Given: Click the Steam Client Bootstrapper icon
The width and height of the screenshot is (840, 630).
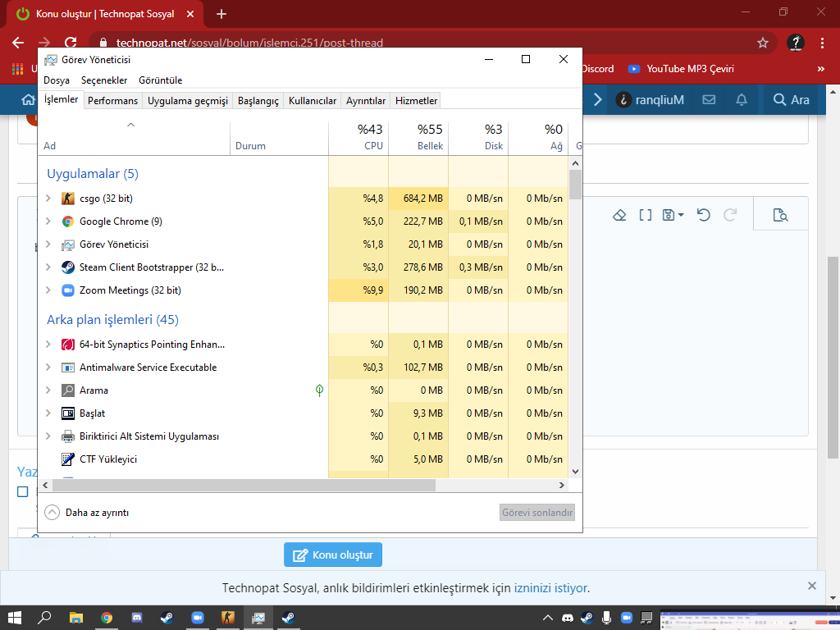Looking at the screenshot, I should 67,267.
